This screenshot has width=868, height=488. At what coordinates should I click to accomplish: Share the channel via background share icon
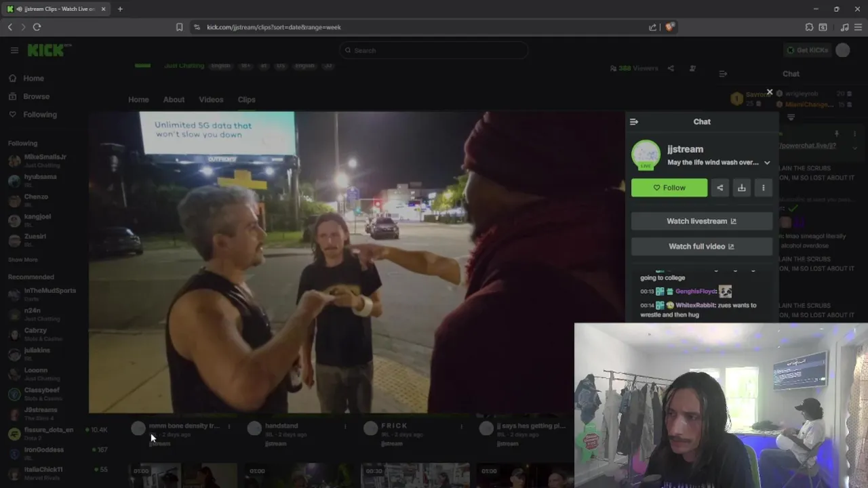pos(671,68)
